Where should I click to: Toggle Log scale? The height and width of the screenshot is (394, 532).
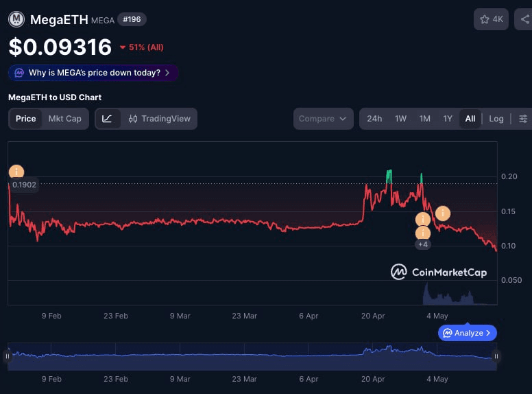click(496, 119)
